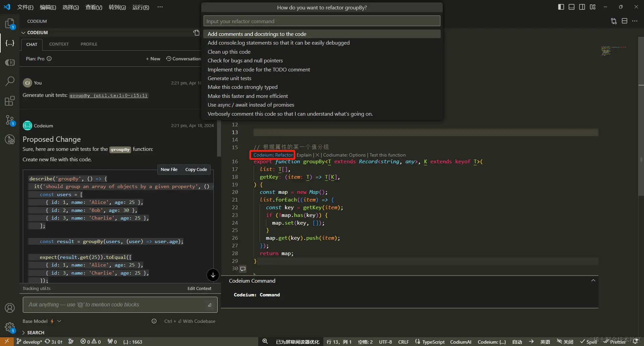
Task: Click the notifications bell in status bar
Action: (636, 341)
